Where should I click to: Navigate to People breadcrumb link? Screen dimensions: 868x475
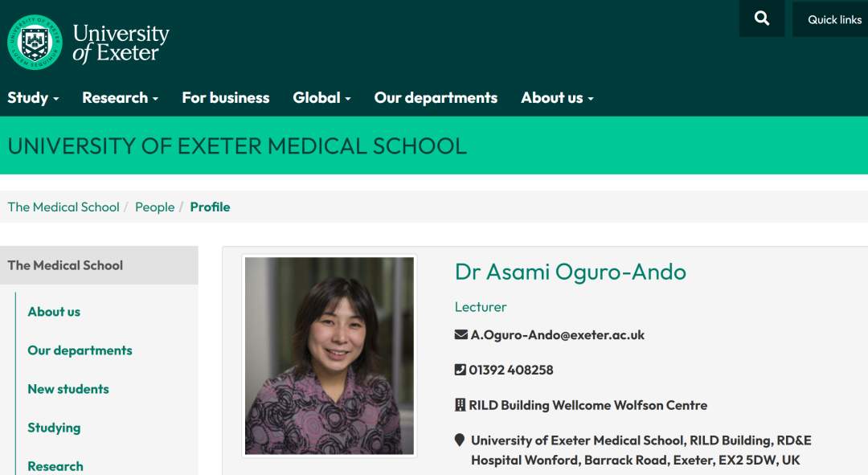click(154, 207)
